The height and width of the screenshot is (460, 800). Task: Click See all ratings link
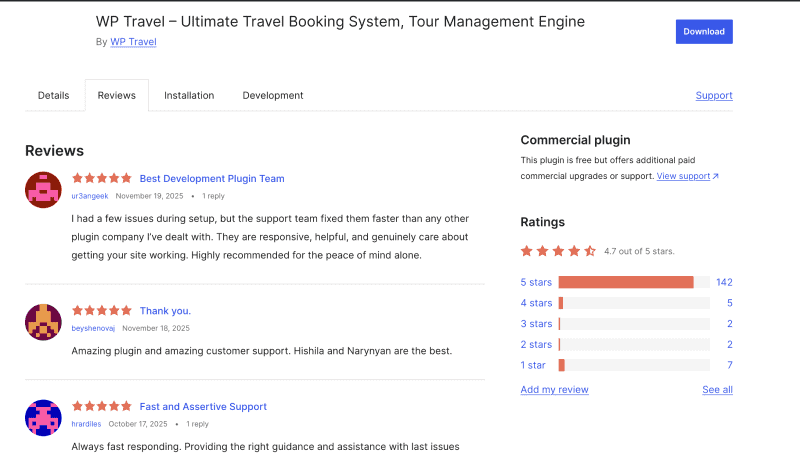point(717,390)
